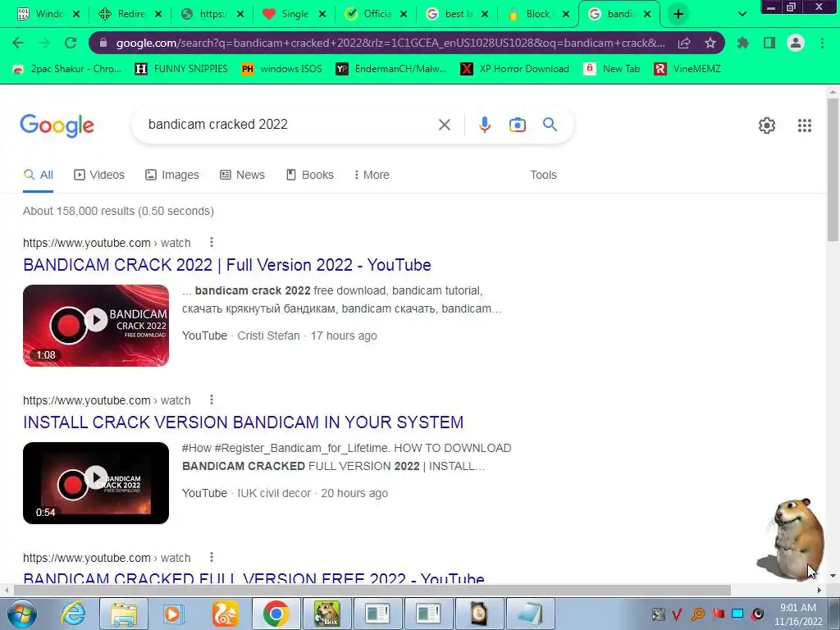Open the Windows Start orb
The width and height of the screenshot is (840, 630).
click(x=21, y=614)
